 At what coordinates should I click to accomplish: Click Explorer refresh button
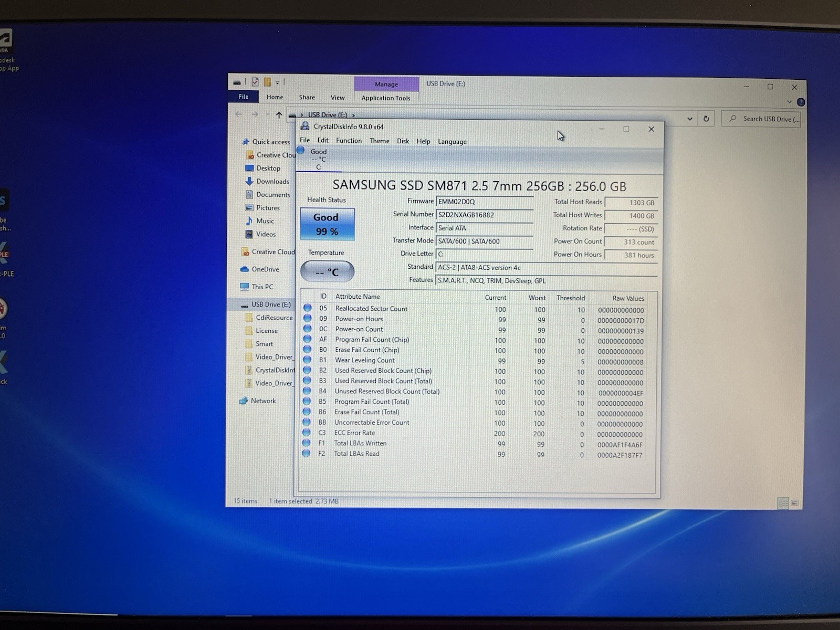(x=706, y=119)
